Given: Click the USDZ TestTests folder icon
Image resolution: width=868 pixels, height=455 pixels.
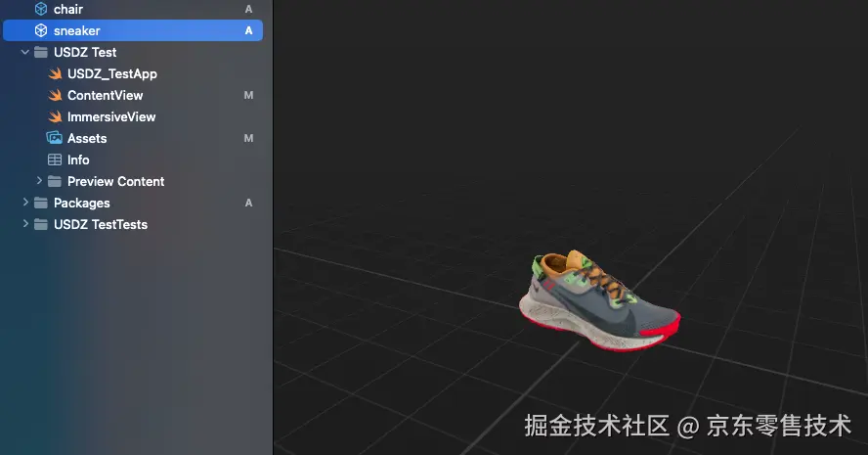Looking at the screenshot, I should tap(41, 224).
